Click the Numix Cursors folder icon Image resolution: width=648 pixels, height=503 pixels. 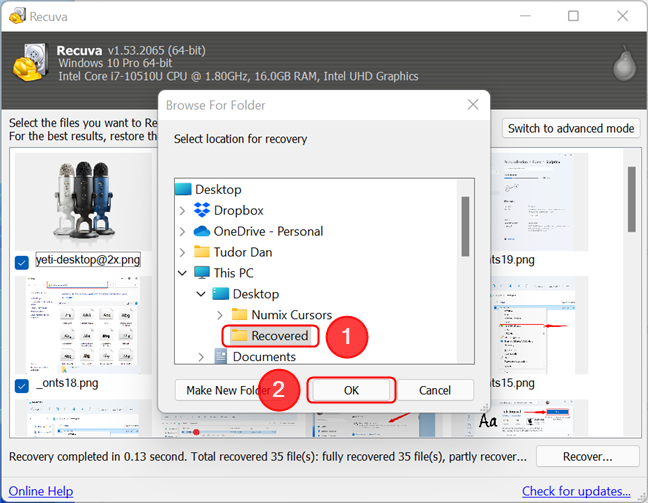tap(239, 315)
